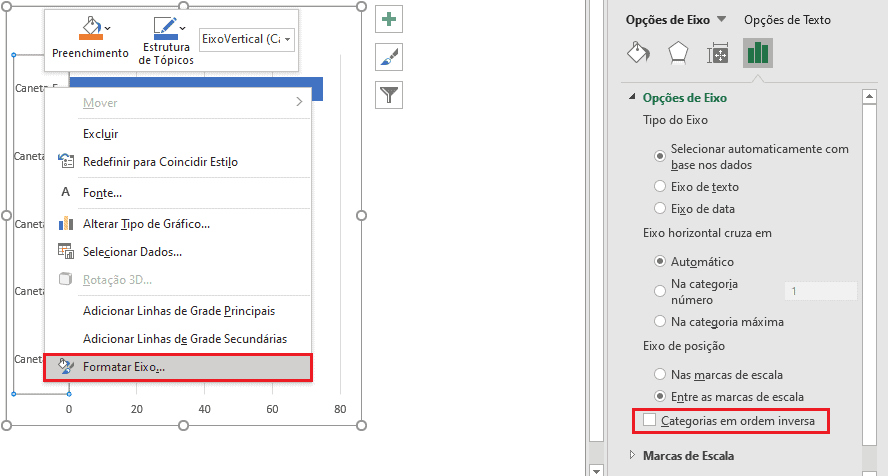Check Categorias em ordem inversa
The height and width of the screenshot is (476, 888).
coord(650,420)
